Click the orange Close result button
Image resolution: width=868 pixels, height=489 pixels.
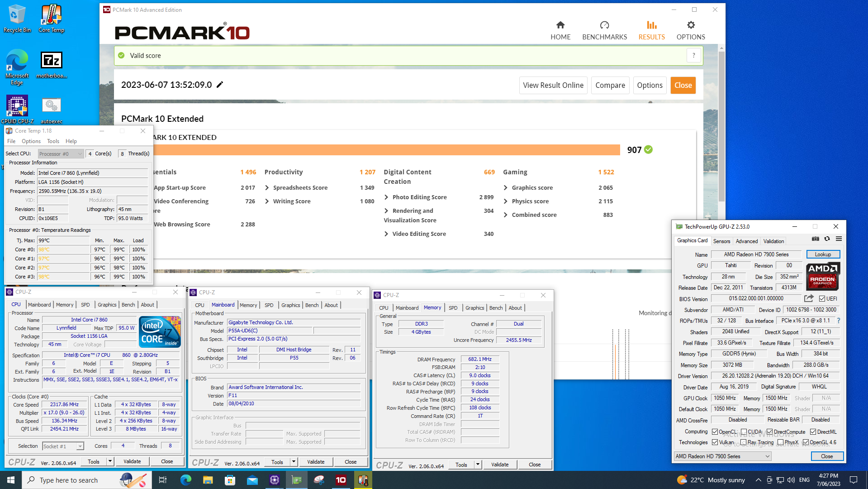pyautogui.click(x=683, y=85)
